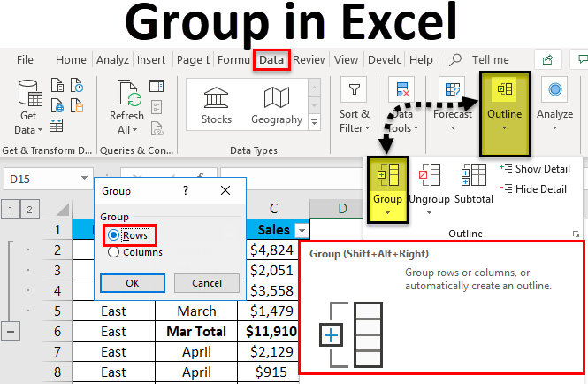Click the From Table/Range icon
This screenshot has width=588, height=384.
[x=57, y=126]
